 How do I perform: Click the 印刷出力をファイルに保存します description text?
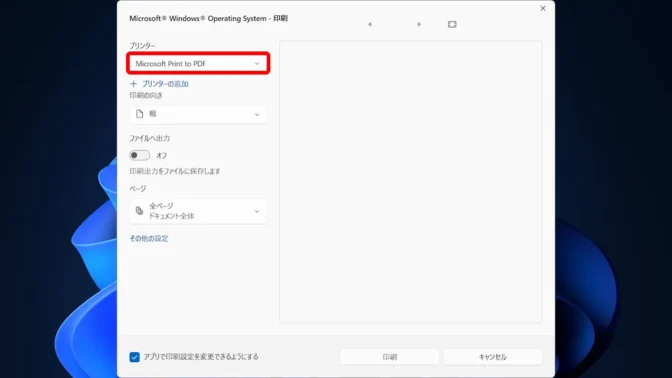pyautogui.click(x=175, y=171)
